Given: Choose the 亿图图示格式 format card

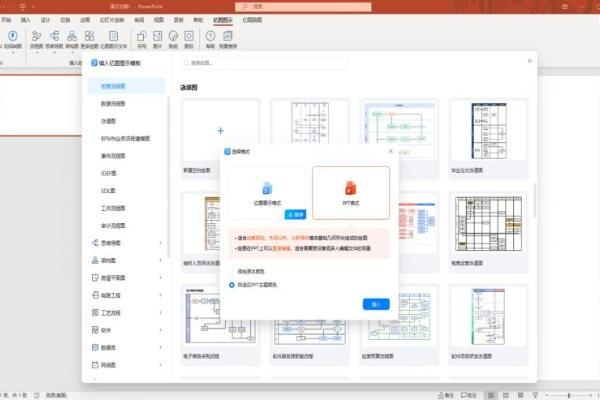Looking at the screenshot, I should point(267,193).
